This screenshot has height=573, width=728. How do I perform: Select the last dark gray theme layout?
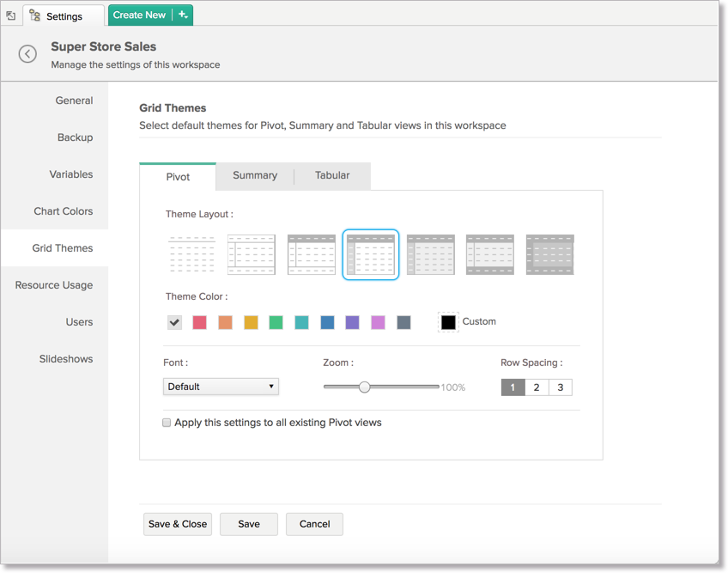[x=549, y=254]
